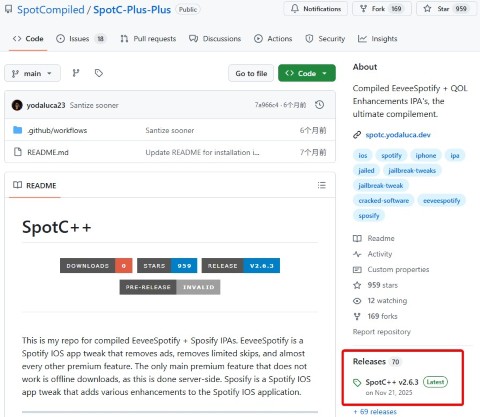
Task: Click the branches icon beside main
Action: click(76, 73)
